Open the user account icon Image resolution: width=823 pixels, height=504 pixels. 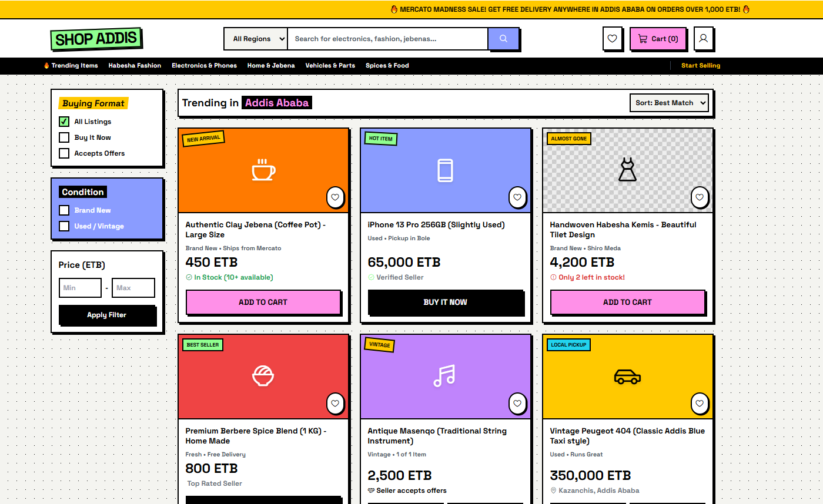[703, 39]
